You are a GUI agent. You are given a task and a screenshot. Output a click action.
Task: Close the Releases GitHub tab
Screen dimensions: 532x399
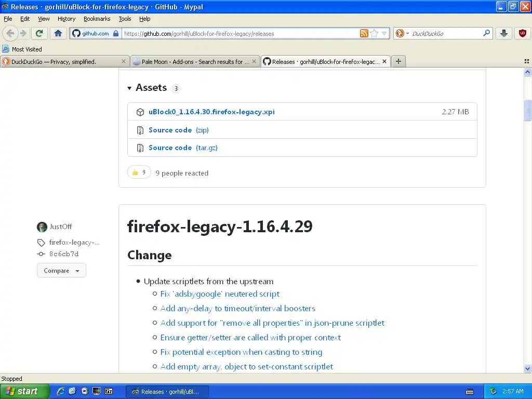point(384,61)
